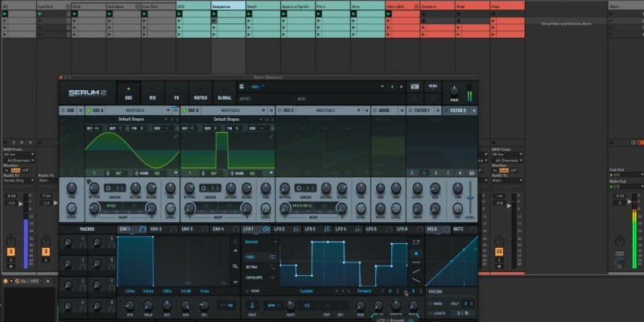Click track 1 activator button
The height and width of the screenshot is (322, 644).
tap(11, 252)
